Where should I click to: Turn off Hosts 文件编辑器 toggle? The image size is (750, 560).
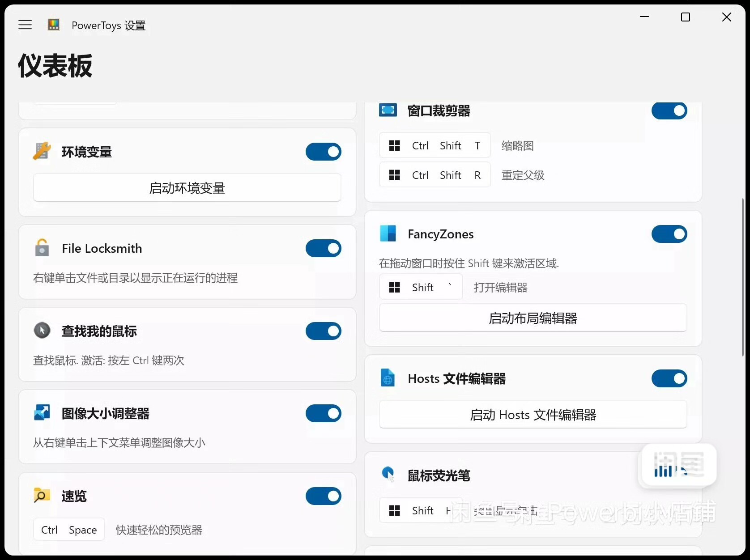669,378
